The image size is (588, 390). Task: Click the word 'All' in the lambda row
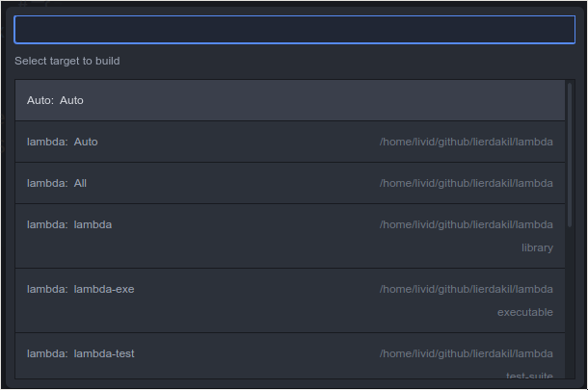(x=80, y=183)
